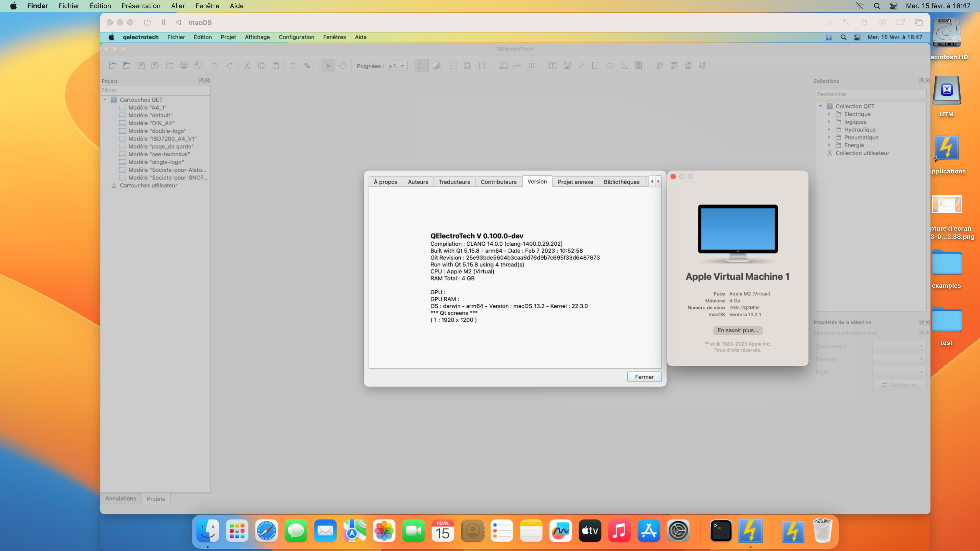Click the Undo arrow icon
Image resolution: width=980 pixels, height=551 pixels.
coord(215,65)
